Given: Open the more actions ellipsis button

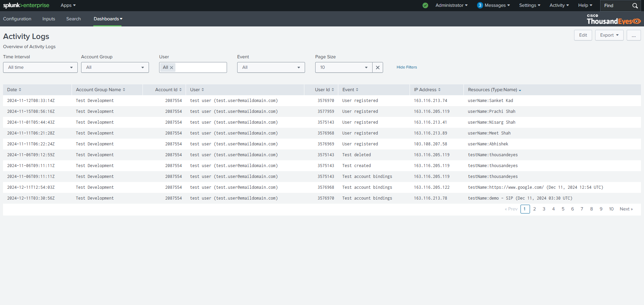Looking at the screenshot, I should (x=633, y=35).
